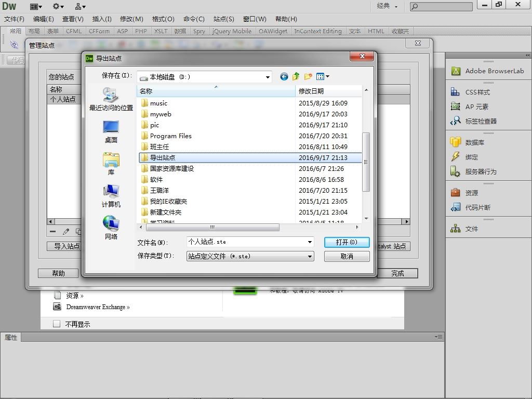Select the myweb folder
This screenshot has width=532, height=399.
coord(156,114)
